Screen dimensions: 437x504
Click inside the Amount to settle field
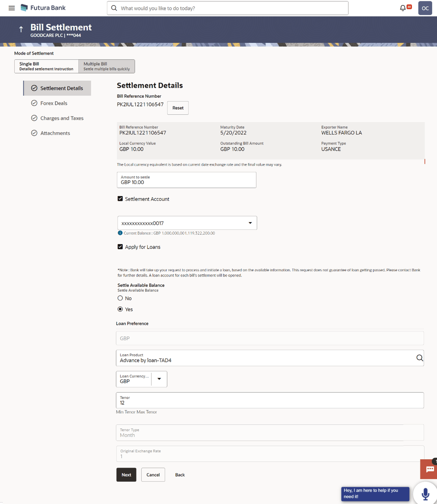186,182
